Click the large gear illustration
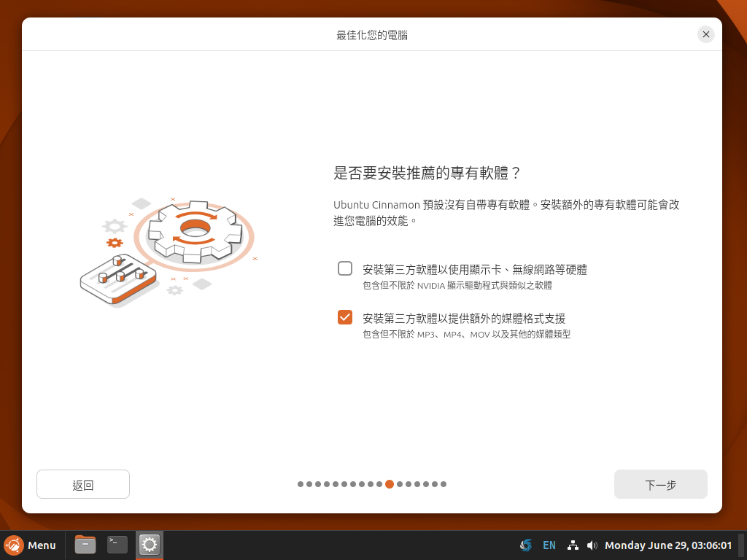 194,232
